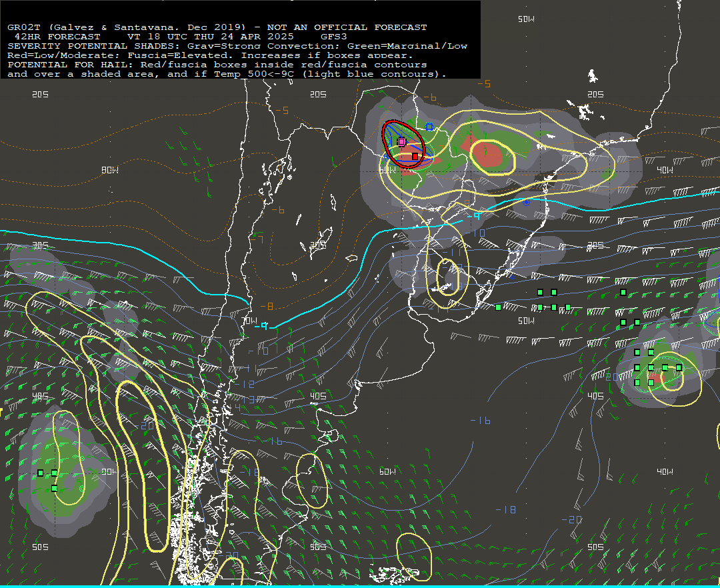The image size is (720, 588).
Task: Click the cyan "-9" label next to 70W
Action: pos(262,326)
